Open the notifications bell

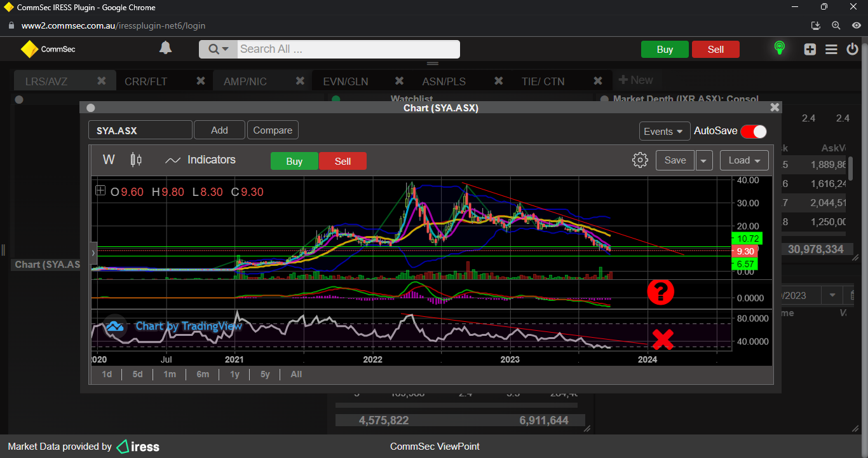(x=165, y=48)
